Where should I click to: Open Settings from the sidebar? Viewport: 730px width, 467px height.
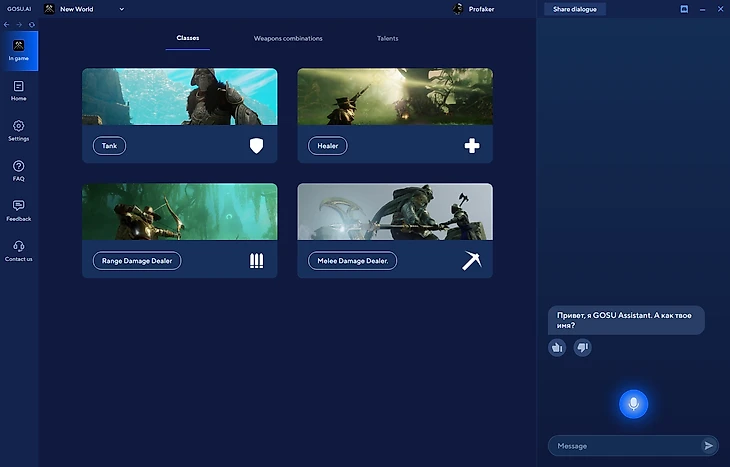click(x=18, y=131)
